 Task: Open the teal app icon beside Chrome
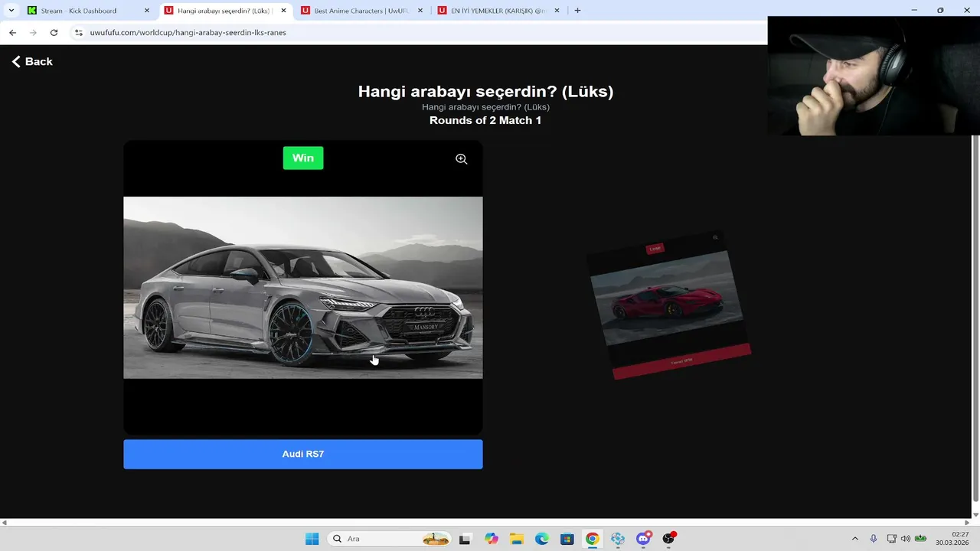click(618, 539)
